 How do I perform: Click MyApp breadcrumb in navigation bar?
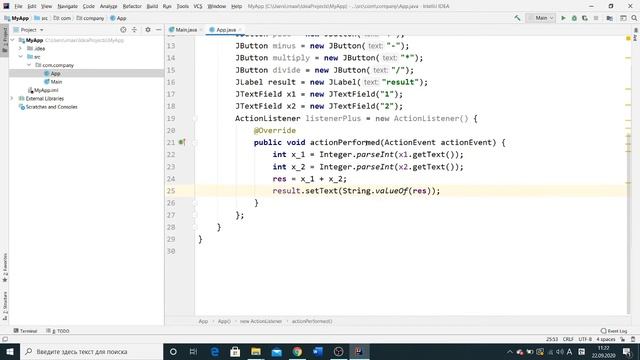click(17, 18)
